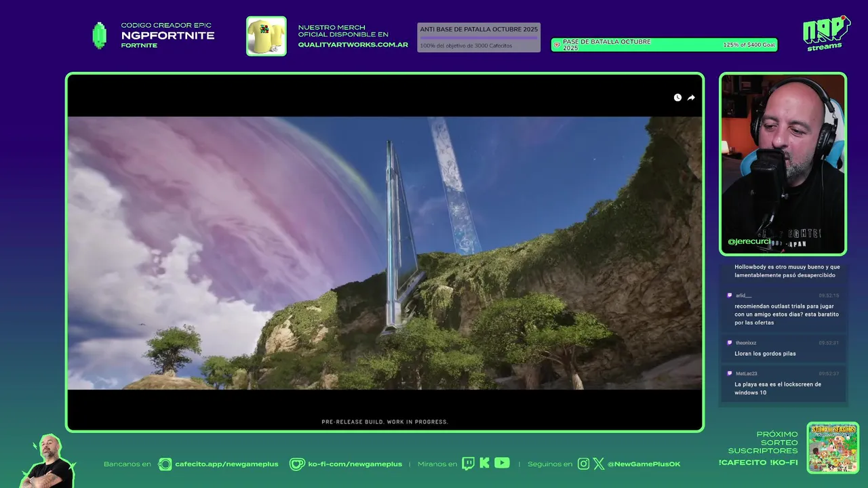
Task: Click the 'PRÓXIMO SORTEO SUSCRIPTORES' text
Action: click(x=763, y=443)
